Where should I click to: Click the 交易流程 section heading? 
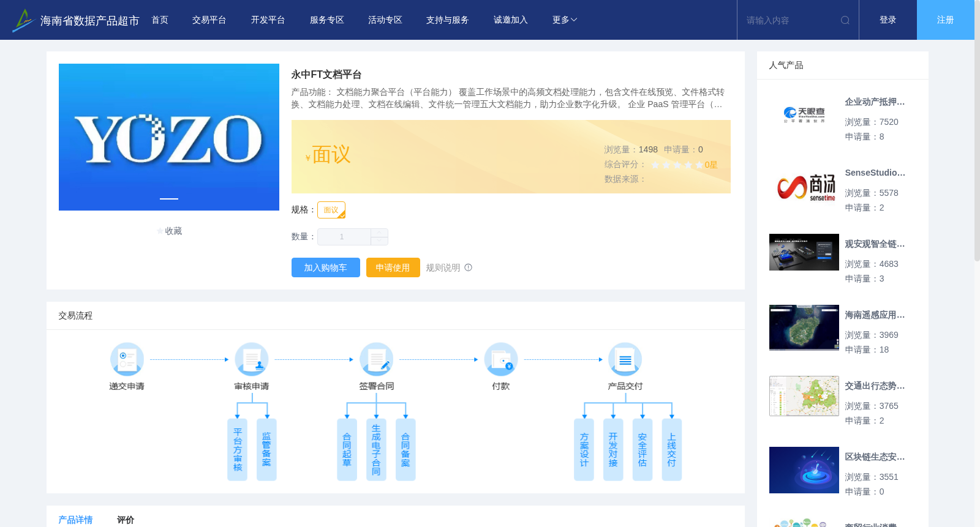click(75, 316)
